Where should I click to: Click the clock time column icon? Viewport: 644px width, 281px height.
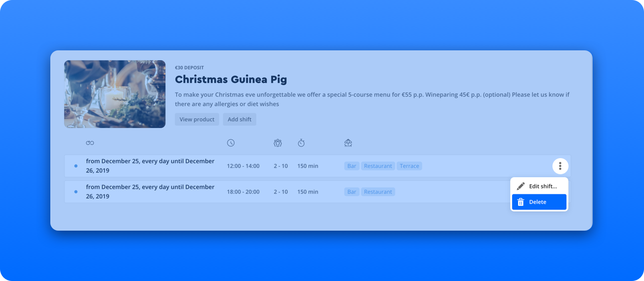point(230,143)
